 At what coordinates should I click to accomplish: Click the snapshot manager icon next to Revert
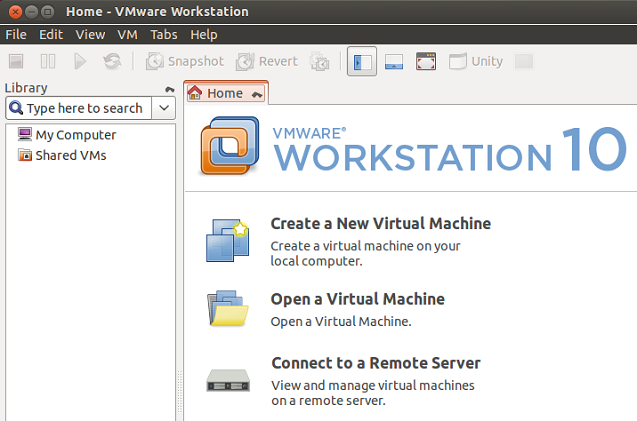pos(320,62)
